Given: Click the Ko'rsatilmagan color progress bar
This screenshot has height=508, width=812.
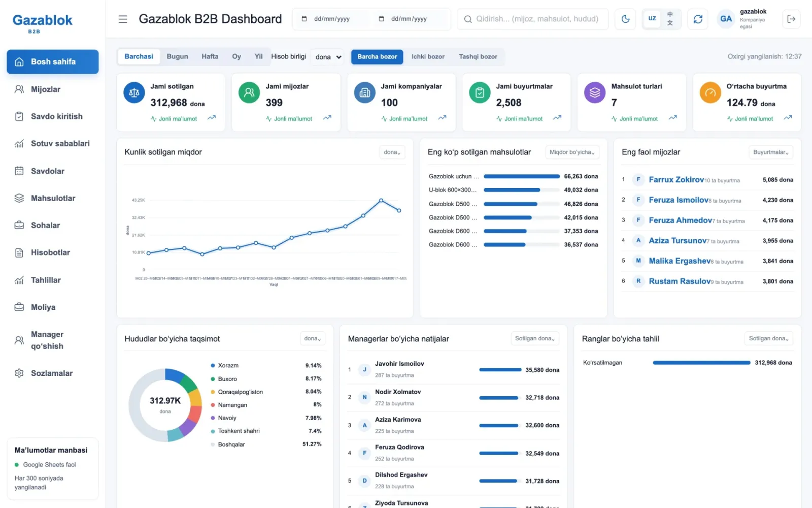Looking at the screenshot, I should point(701,363).
